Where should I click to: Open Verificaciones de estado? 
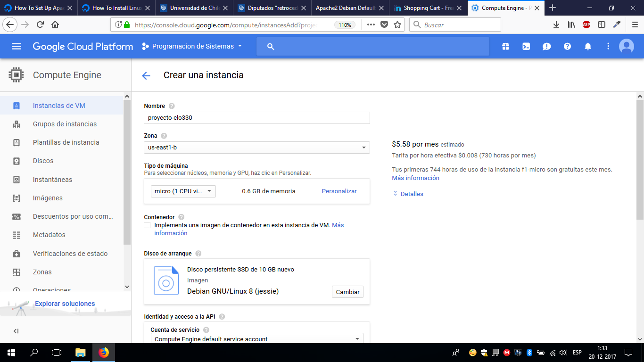point(61,254)
